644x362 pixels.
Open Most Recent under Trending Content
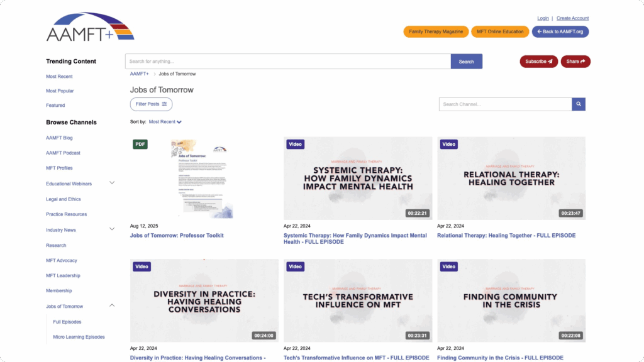pyautogui.click(x=59, y=76)
